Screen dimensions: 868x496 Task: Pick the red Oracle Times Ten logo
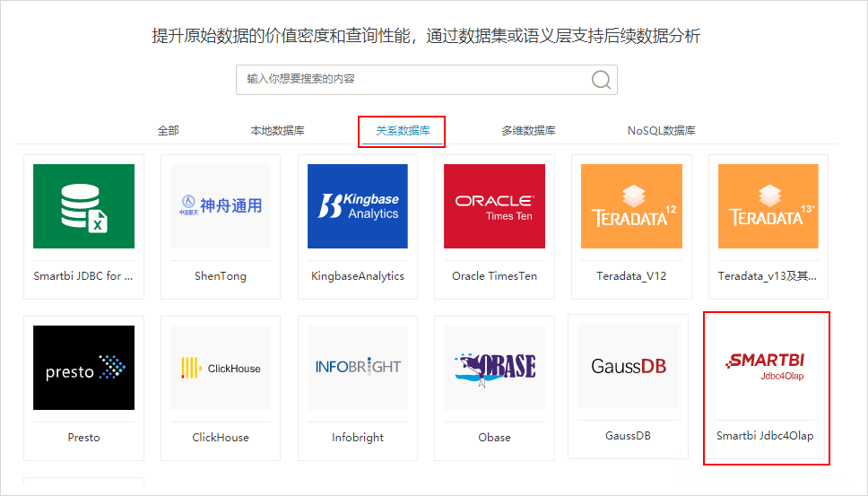[x=494, y=206]
